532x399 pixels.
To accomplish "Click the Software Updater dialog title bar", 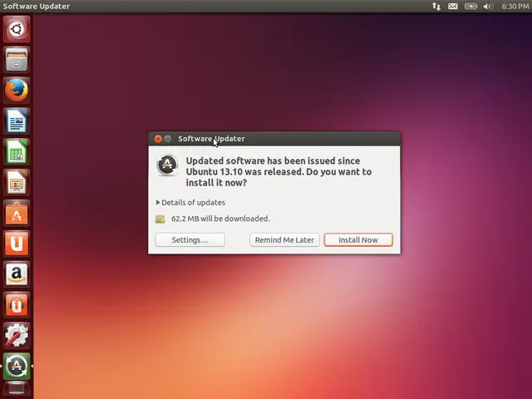I will coord(274,139).
